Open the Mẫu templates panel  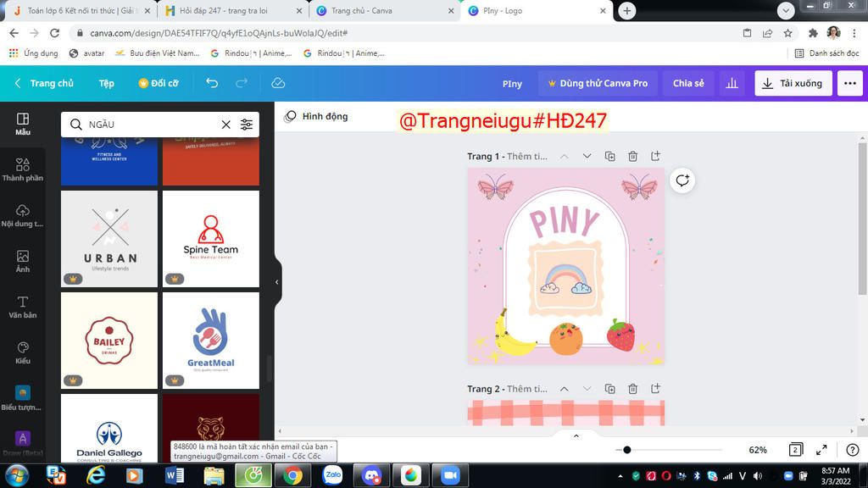click(x=23, y=124)
